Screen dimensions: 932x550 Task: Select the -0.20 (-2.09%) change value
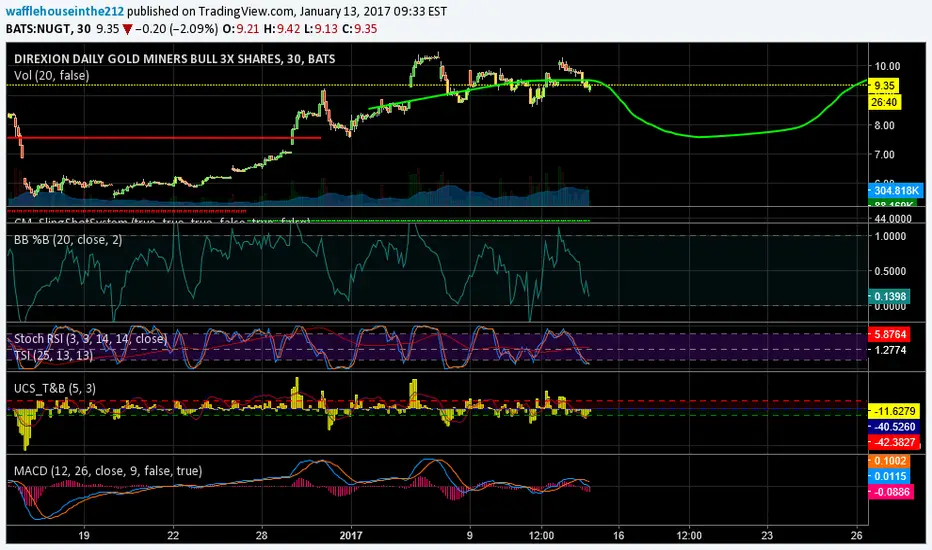[x=177, y=29]
